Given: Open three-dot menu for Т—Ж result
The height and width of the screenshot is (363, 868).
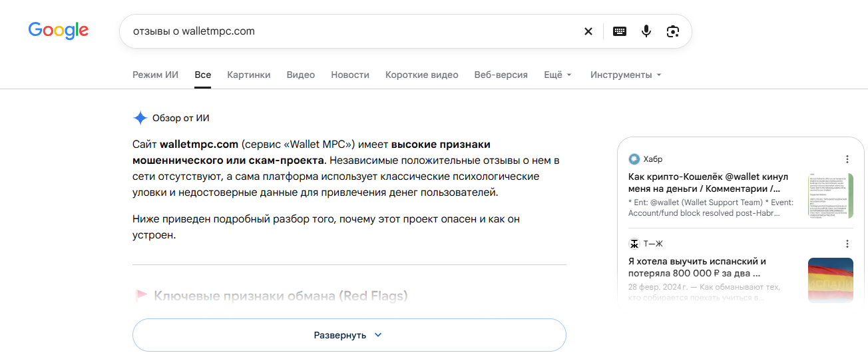Looking at the screenshot, I should [847, 244].
